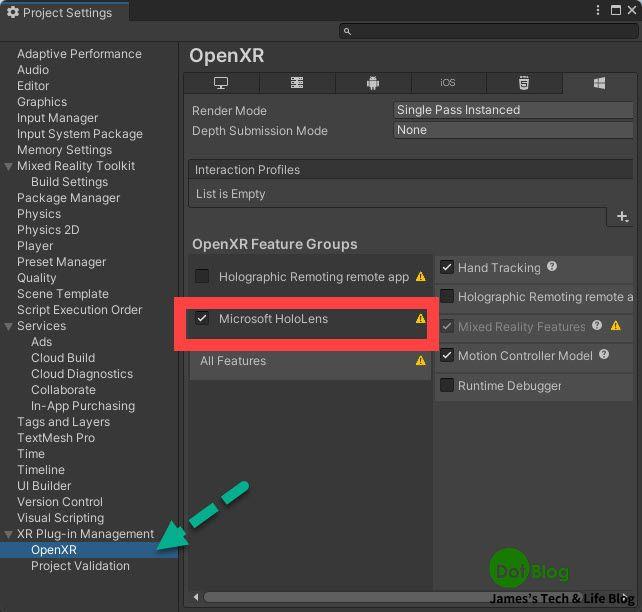Open Preset Manager settings
The image size is (642, 612).
pyautogui.click(x=61, y=262)
